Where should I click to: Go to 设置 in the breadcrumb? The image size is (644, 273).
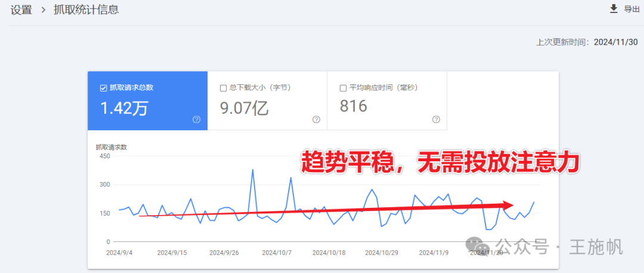pyautogui.click(x=21, y=10)
